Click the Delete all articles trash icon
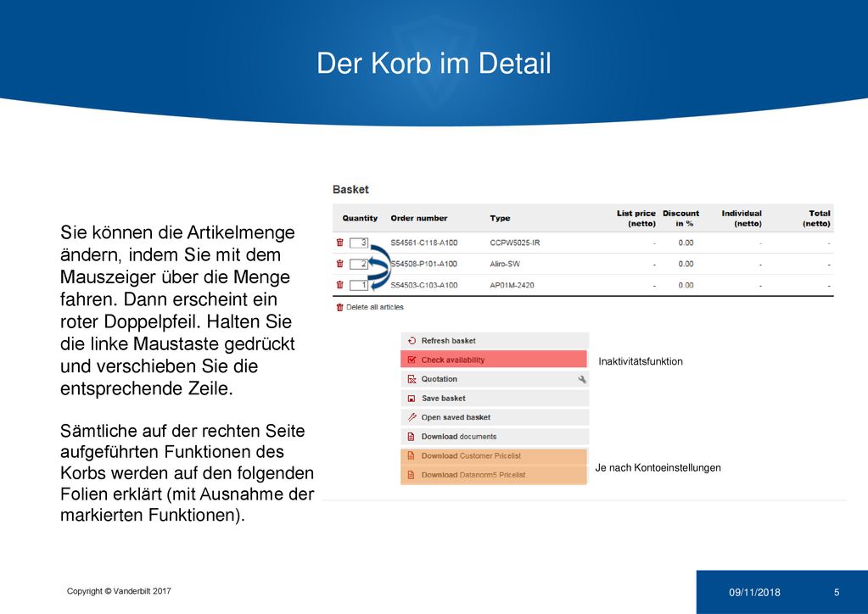This screenshot has width=868, height=614. click(340, 307)
